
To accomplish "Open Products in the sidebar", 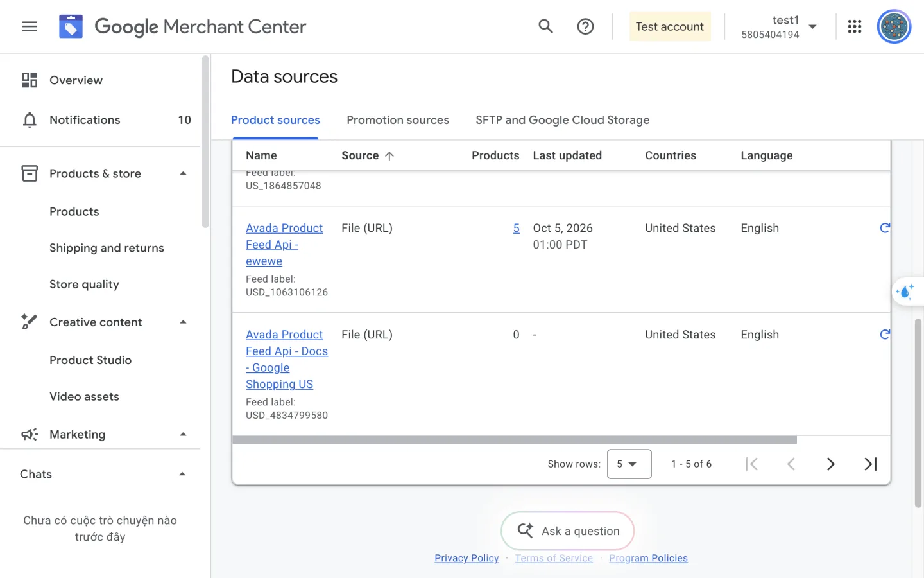I will (74, 211).
